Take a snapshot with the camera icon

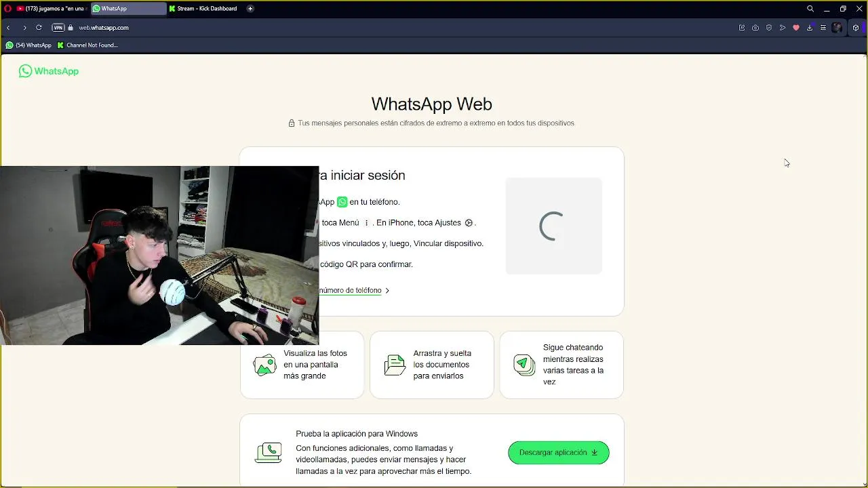click(x=755, y=28)
